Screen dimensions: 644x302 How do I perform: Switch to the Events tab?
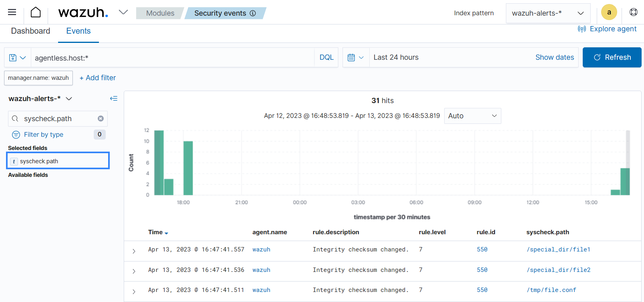[x=78, y=31]
